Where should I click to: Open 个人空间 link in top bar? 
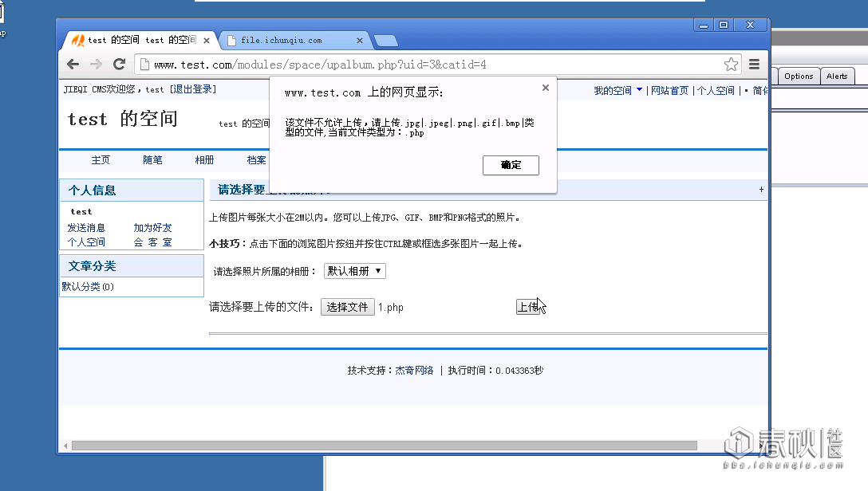(x=715, y=90)
